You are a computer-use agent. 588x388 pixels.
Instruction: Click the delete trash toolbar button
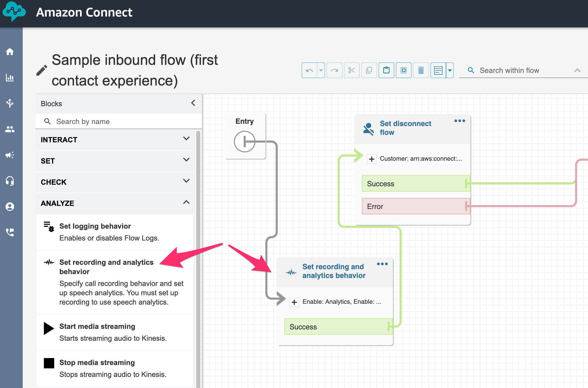pyautogui.click(x=421, y=70)
